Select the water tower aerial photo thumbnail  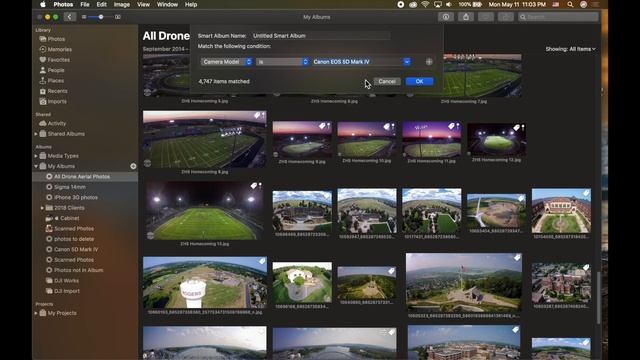[x=204, y=282]
